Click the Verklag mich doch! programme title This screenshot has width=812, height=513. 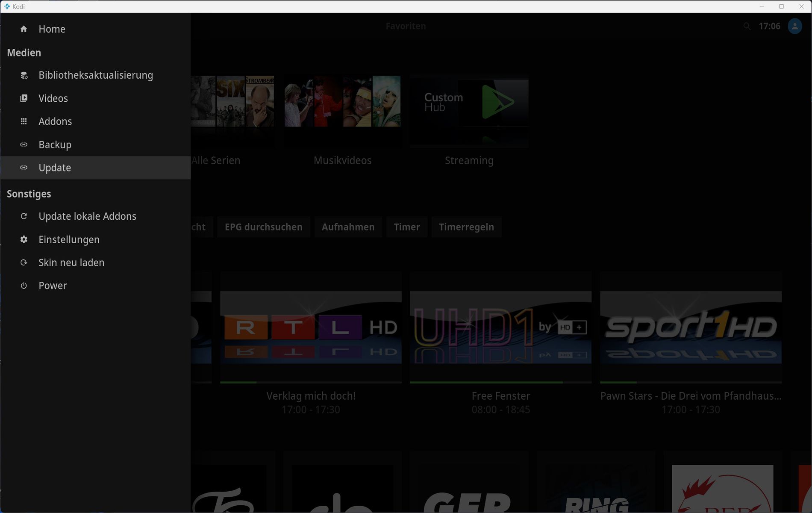click(x=311, y=396)
